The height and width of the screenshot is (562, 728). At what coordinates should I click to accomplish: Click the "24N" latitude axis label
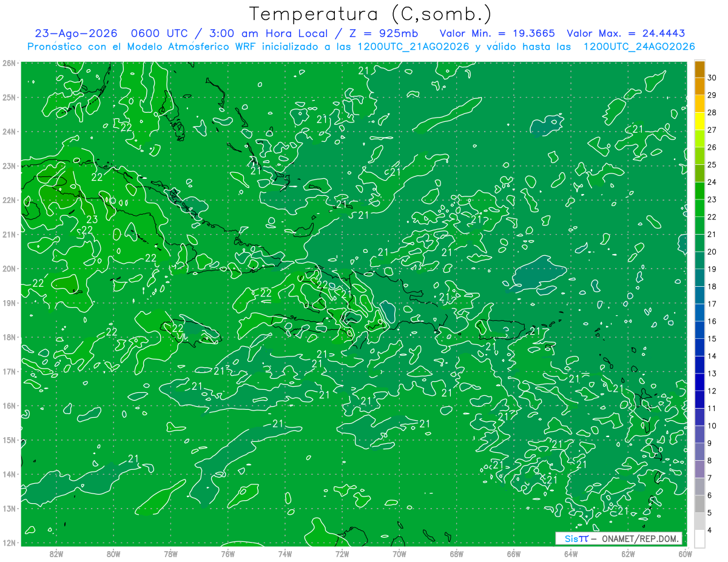(x=8, y=132)
